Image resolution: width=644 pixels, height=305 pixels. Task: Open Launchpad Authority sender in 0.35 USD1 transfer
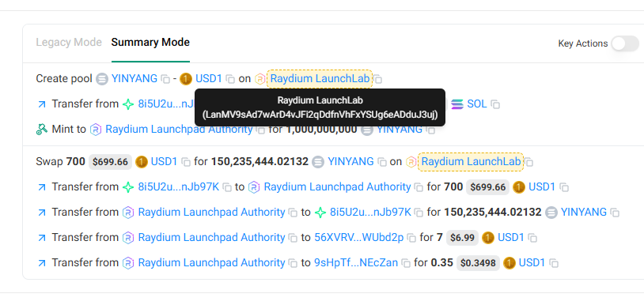click(x=211, y=263)
